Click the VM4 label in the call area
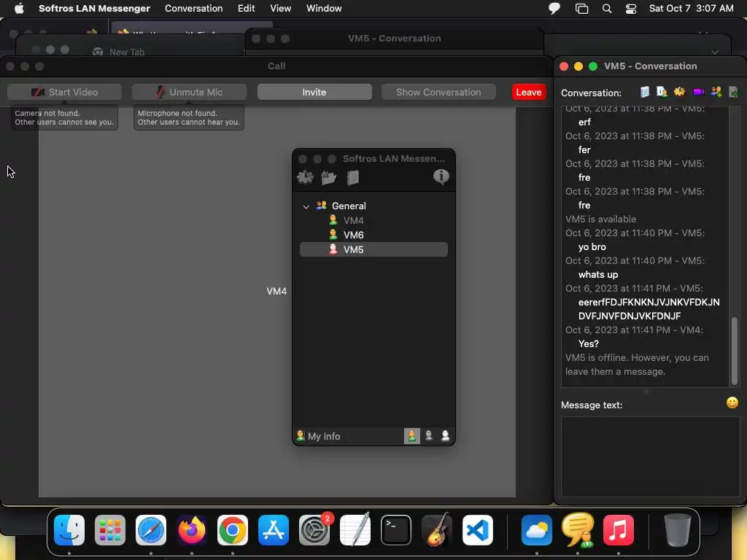 [x=276, y=291]
